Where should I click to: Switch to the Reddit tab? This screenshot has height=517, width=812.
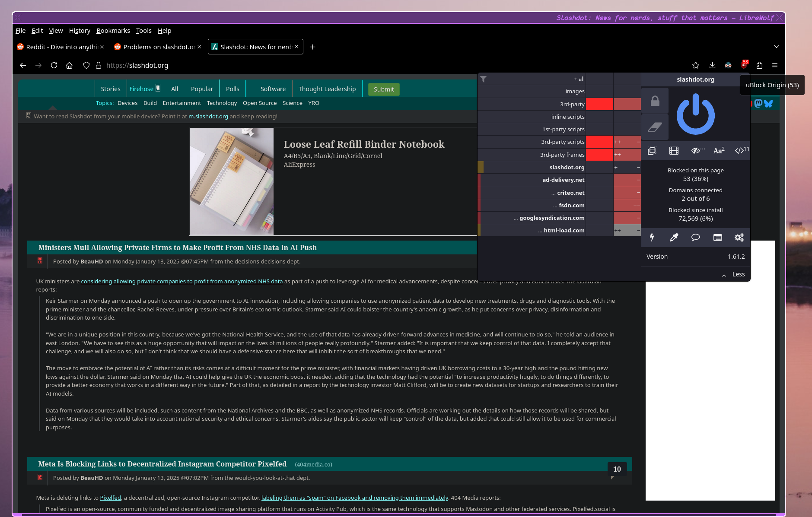pos(61,47)
